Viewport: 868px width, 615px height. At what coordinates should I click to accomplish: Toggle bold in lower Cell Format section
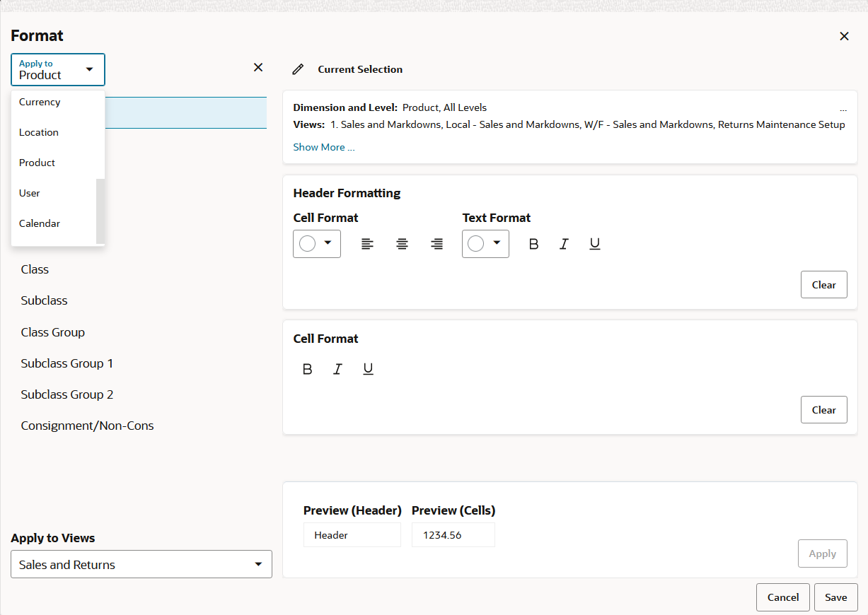pos(307,369)
